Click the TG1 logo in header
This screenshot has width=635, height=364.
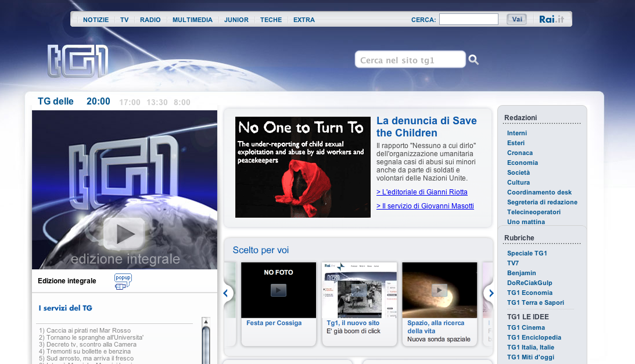(x=78, y=61)
